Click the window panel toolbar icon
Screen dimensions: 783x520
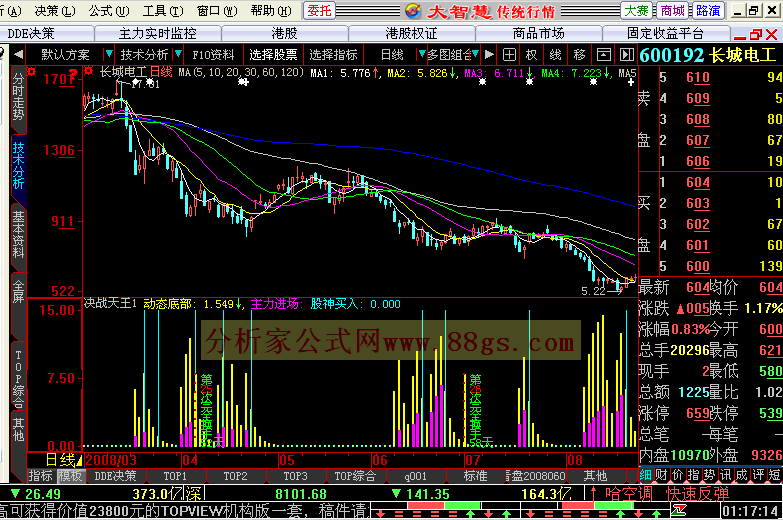[x=604, y=54]
